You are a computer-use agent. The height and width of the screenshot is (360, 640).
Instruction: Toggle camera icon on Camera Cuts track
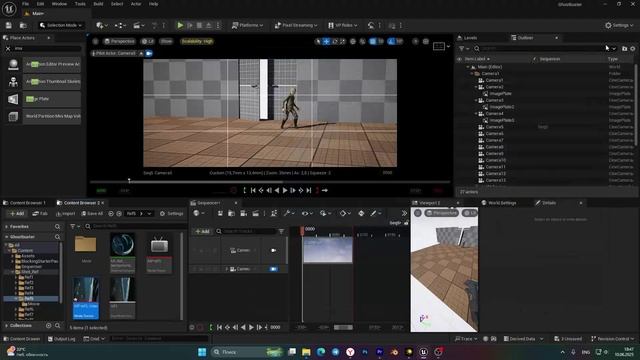(273, 250)
